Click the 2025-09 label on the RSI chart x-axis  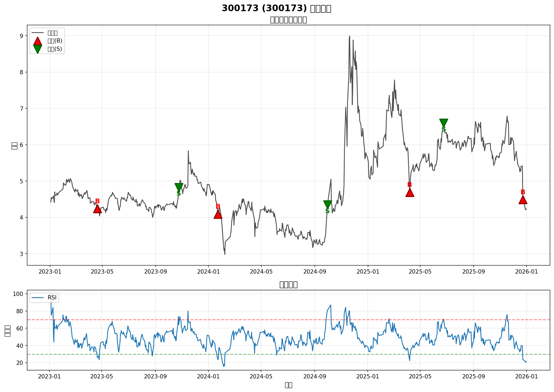pyautogui.click(x=473, y=376)
